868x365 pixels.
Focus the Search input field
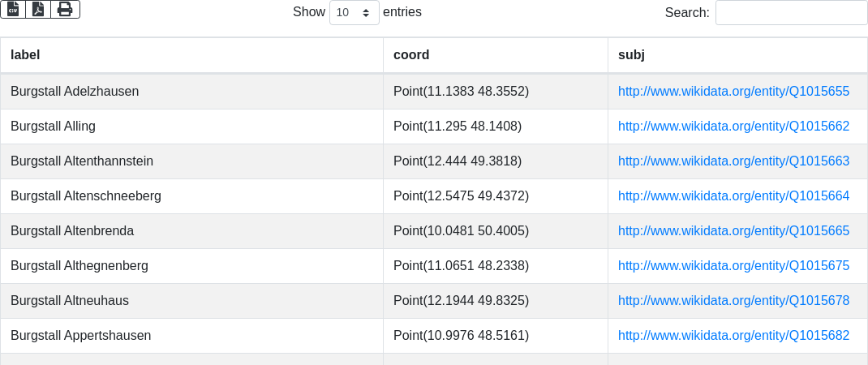point(791,13)
